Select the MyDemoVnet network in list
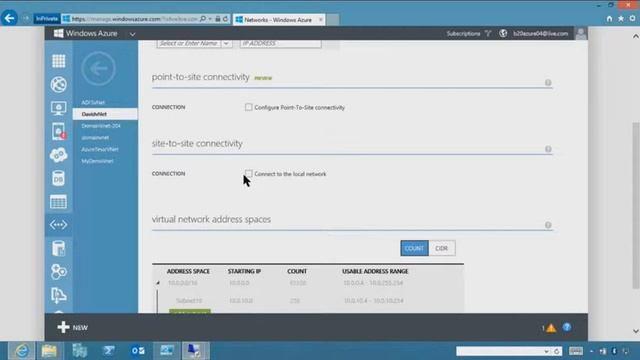The width and height of the screenshot is (640, 360). click(98, 161)
